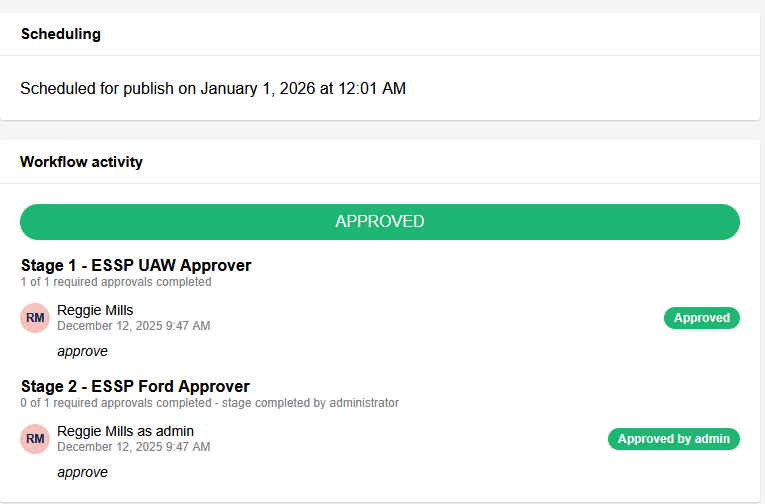Screen dimensions: 765x504
Task: Click the 1 of 1 required approvals text
Action: (116, 282)
